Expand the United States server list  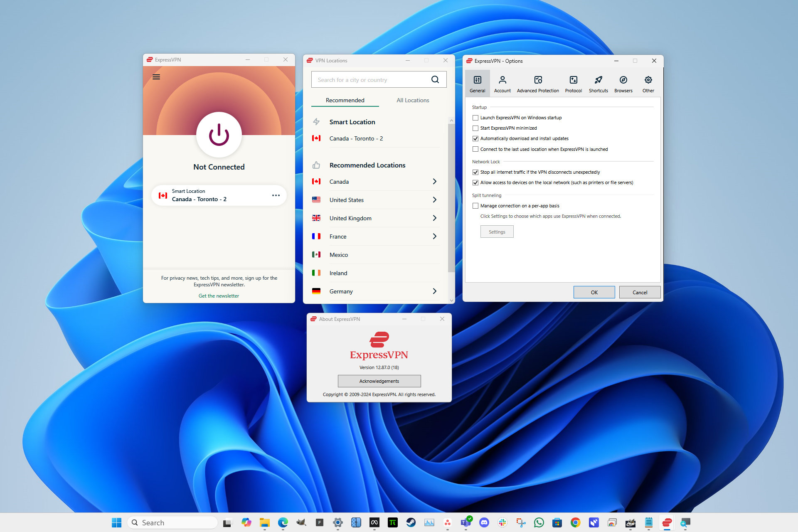coord(436,200)
